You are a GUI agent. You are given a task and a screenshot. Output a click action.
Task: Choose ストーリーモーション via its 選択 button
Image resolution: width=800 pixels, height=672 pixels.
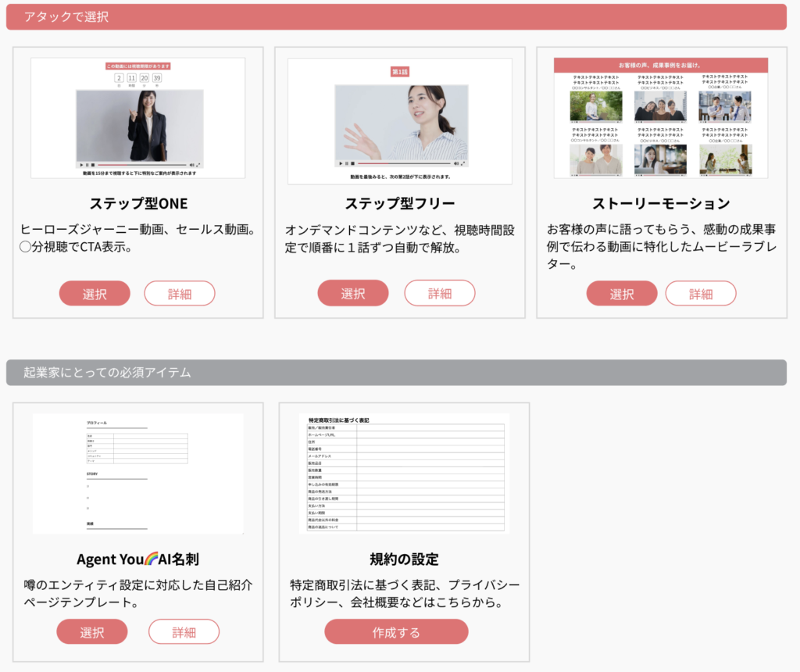621,294
